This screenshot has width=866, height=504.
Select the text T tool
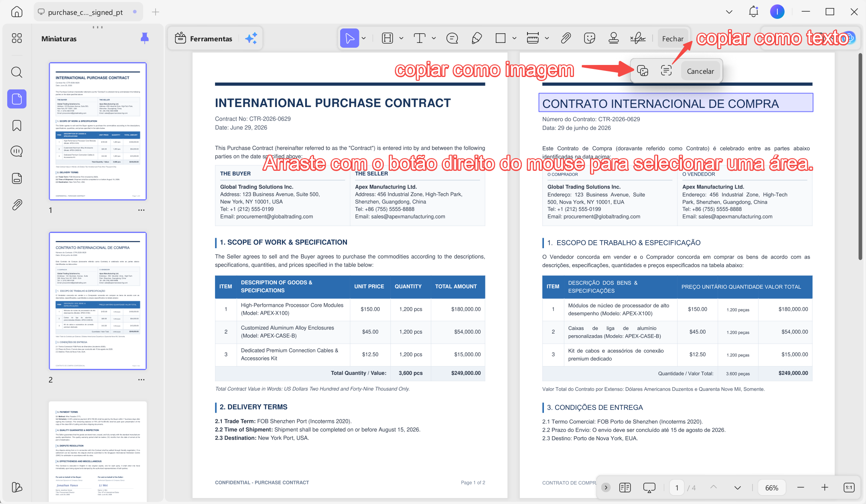coord(420,38)
